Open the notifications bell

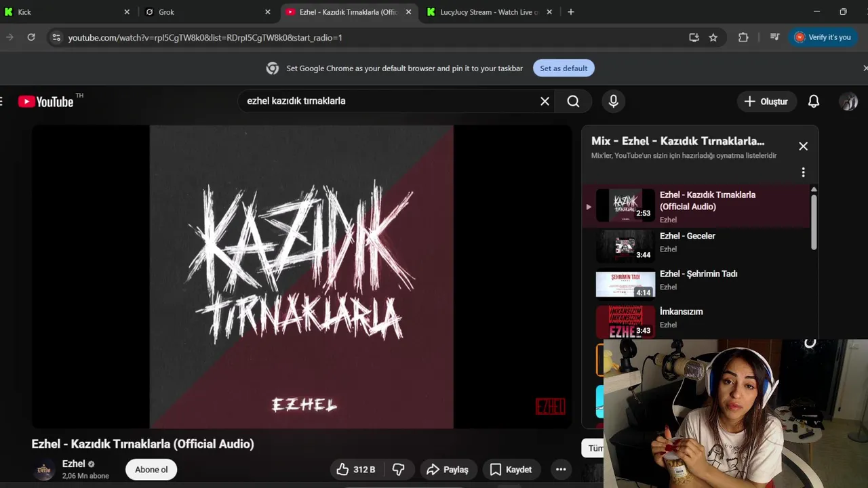point(814,102)
